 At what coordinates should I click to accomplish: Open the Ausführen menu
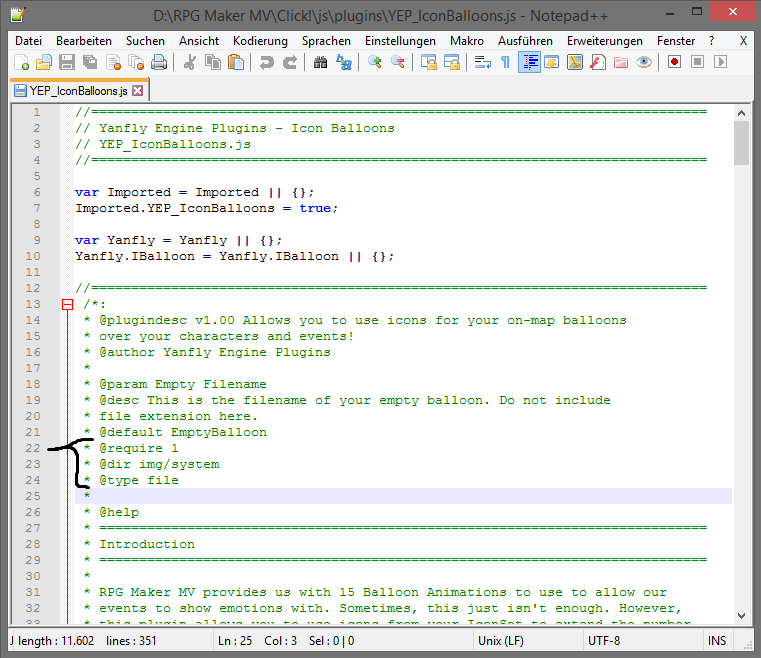(x=525, y=41)
